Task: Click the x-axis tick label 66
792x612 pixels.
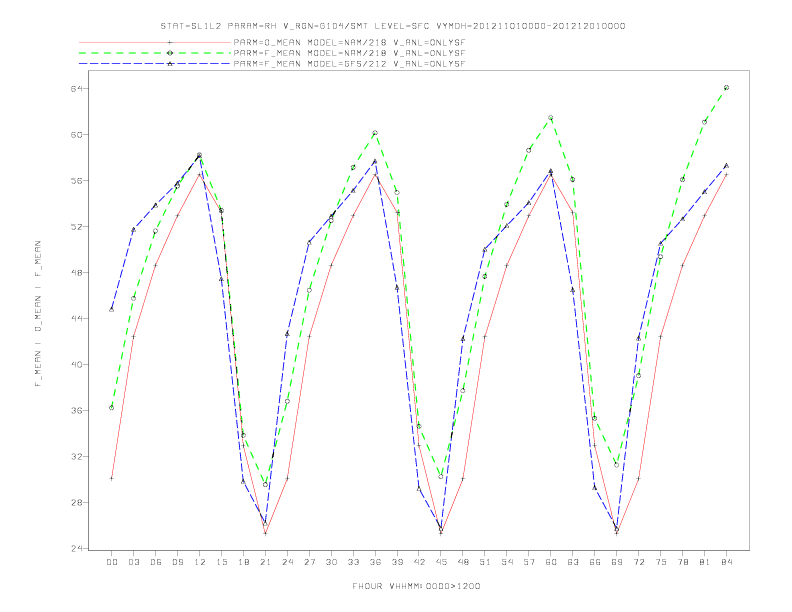Action: [x=595, y=562]
